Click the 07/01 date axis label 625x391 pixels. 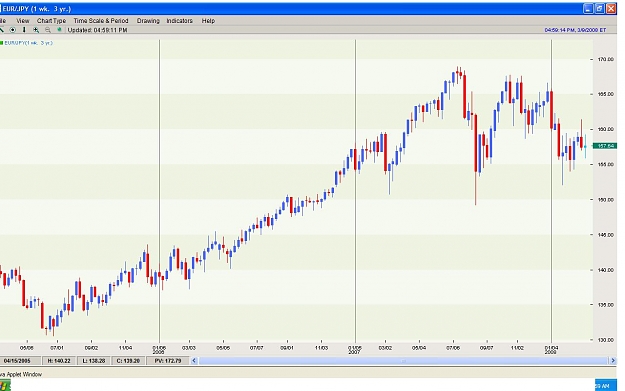pos(57,348)
